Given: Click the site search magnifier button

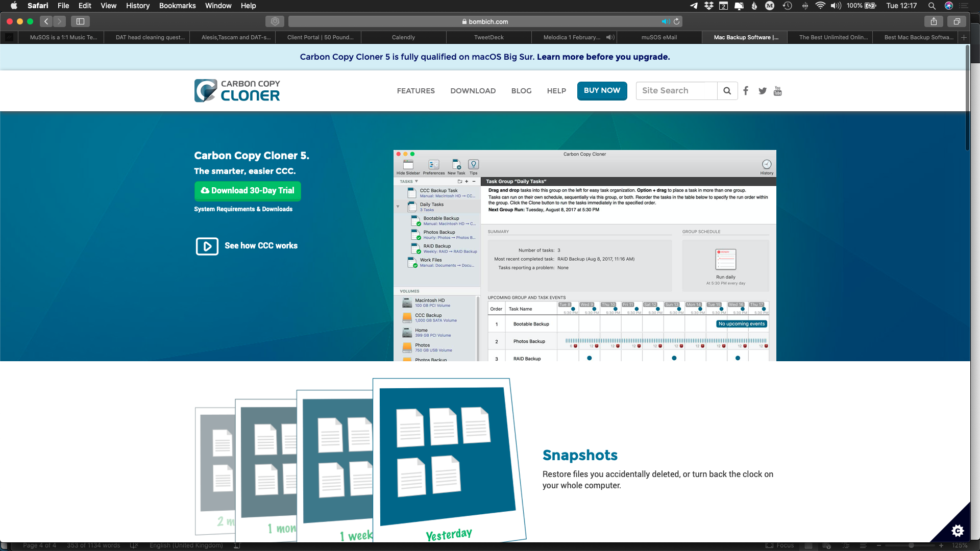Looking at the screenshot, I should [x=727, y=91].
